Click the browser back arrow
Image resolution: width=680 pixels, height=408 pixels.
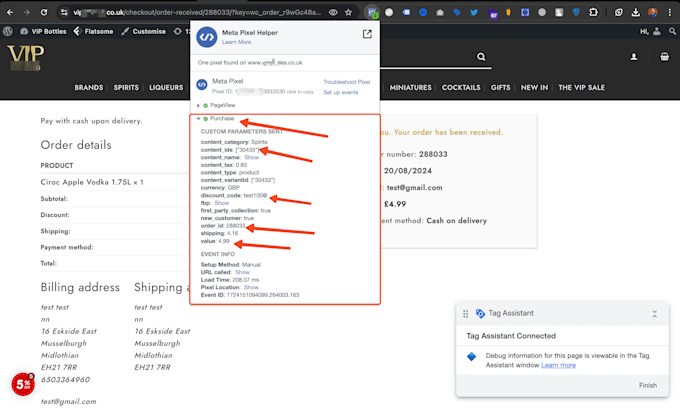click(10, 12)
